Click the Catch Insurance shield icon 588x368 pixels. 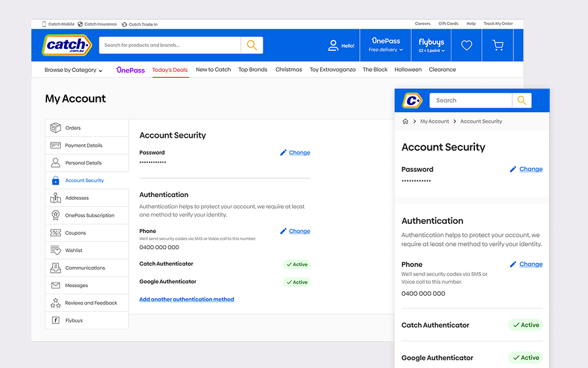pos(80,24)
